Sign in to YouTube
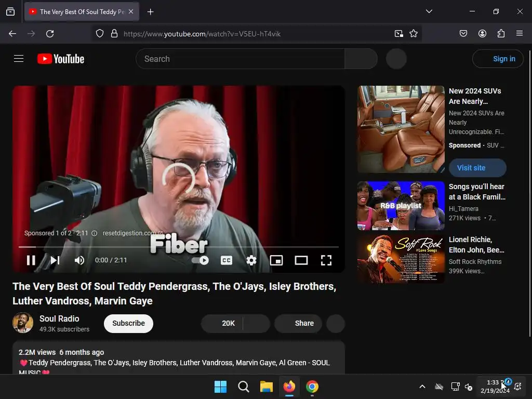Image resolution: width=532 pixels, height=399 pixels. [x=498, y=59]
